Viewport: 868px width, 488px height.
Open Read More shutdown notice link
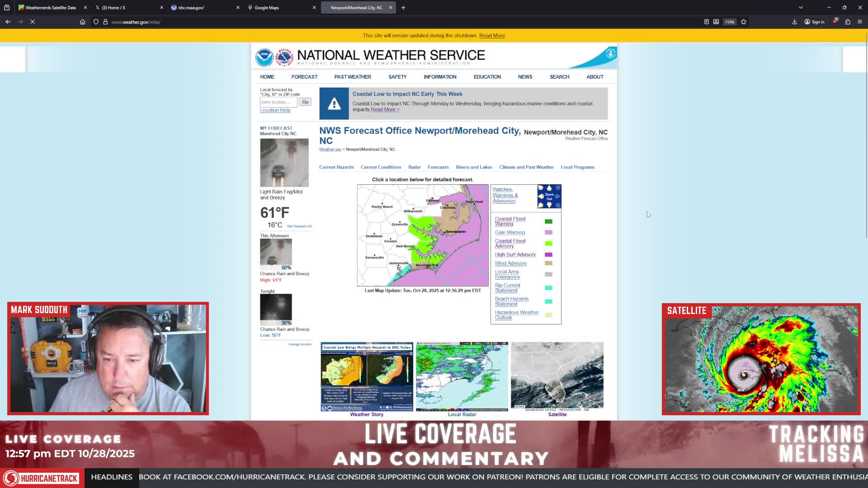click(492, 36)
